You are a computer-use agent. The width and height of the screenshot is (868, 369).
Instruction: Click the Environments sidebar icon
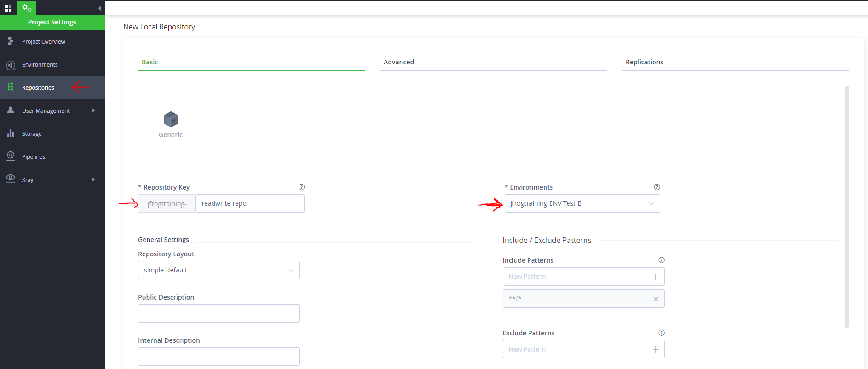pos(11,65)
